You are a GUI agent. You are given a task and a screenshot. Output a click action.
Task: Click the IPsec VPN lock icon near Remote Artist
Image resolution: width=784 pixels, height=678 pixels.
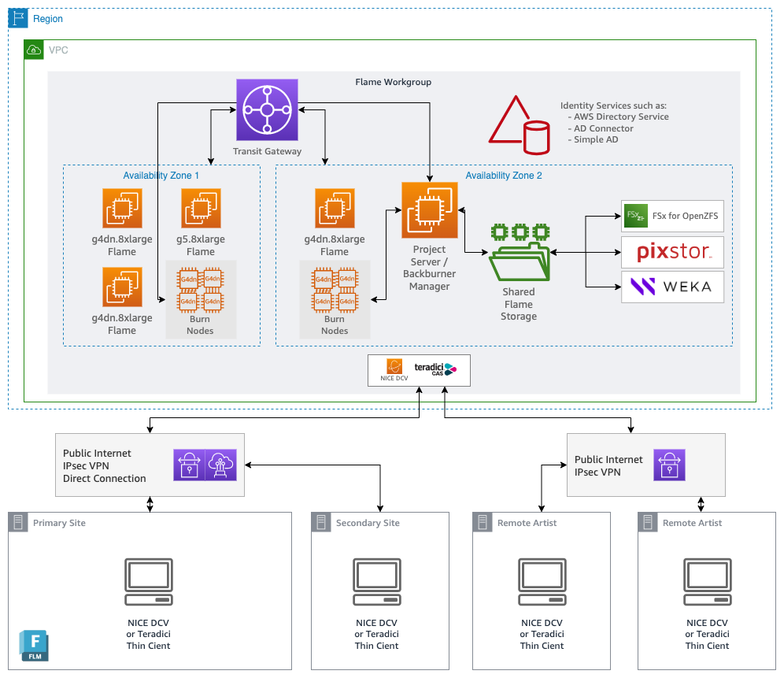point(669,465)
